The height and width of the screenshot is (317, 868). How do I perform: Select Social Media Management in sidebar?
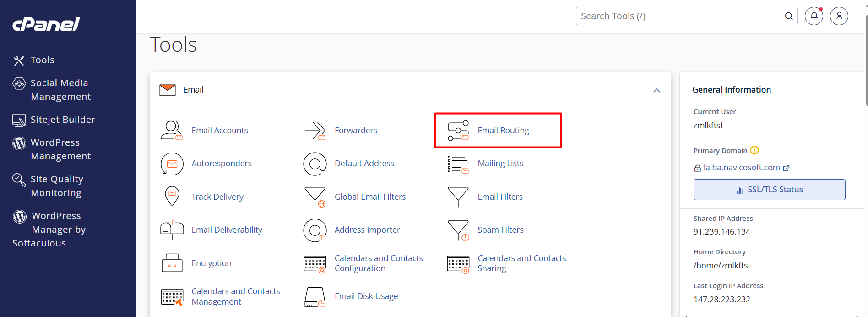[60, 90]
